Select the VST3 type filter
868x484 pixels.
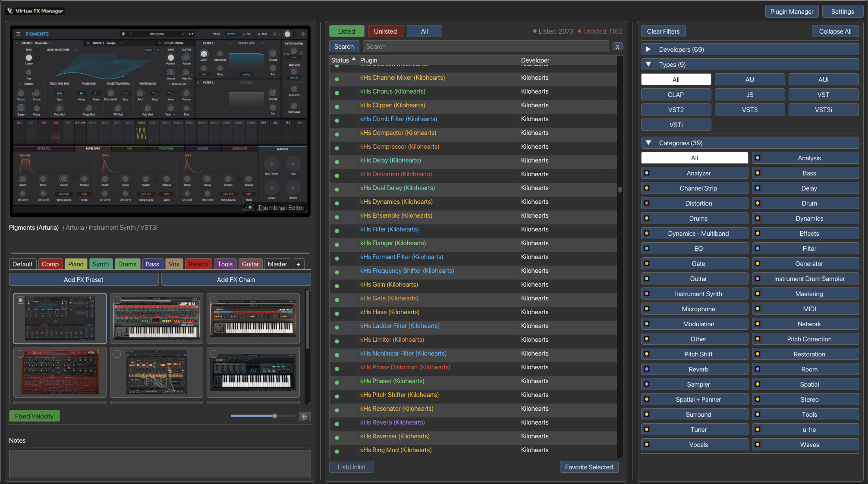pos(750,109)
